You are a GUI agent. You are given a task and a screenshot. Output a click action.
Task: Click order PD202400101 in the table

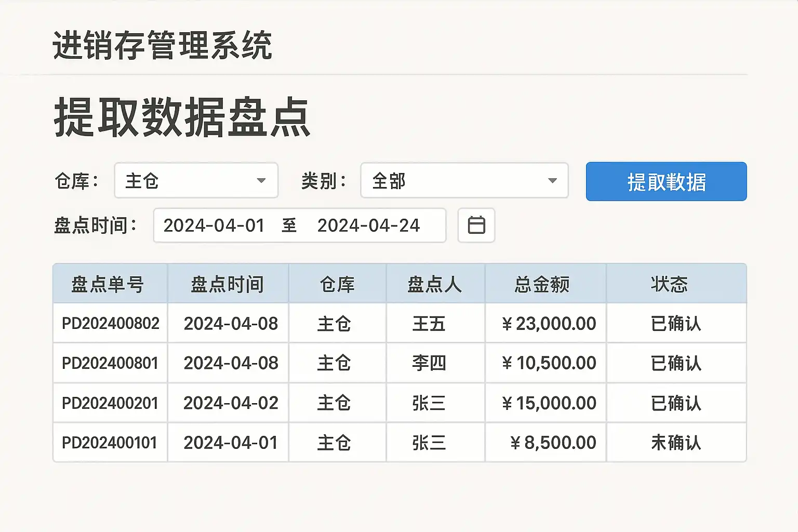[x=109, y=443]
